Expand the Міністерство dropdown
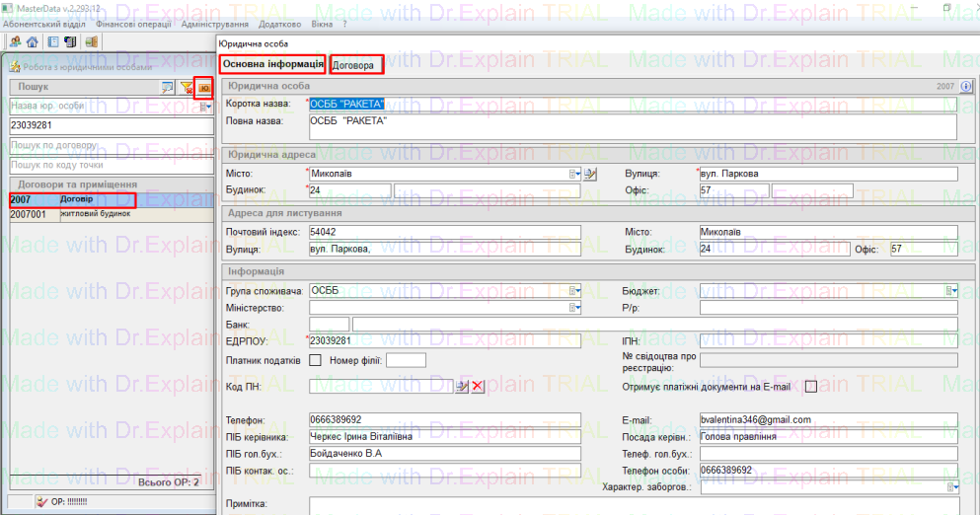980x515 pixels. pyautogui.click(x=574, y=308)
